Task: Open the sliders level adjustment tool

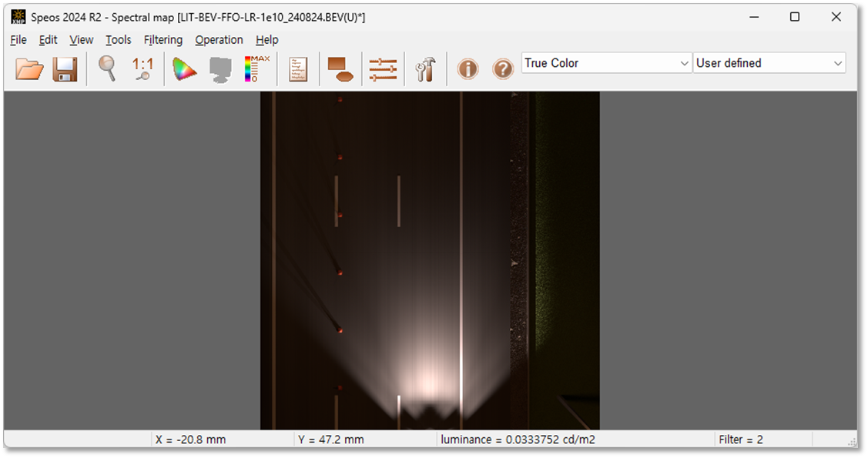Action: click(383, 69)
